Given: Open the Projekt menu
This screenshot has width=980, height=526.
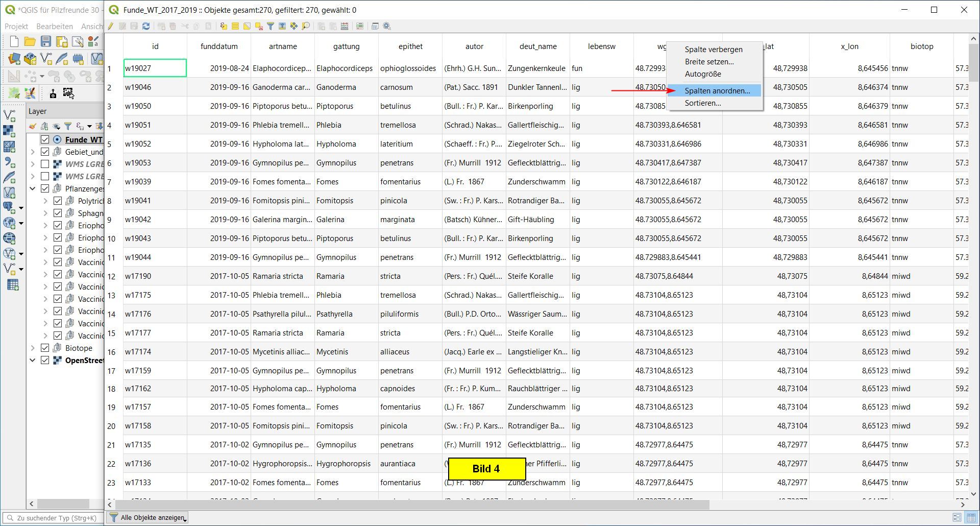Looking at the screenshot, I should click(16, 26).
